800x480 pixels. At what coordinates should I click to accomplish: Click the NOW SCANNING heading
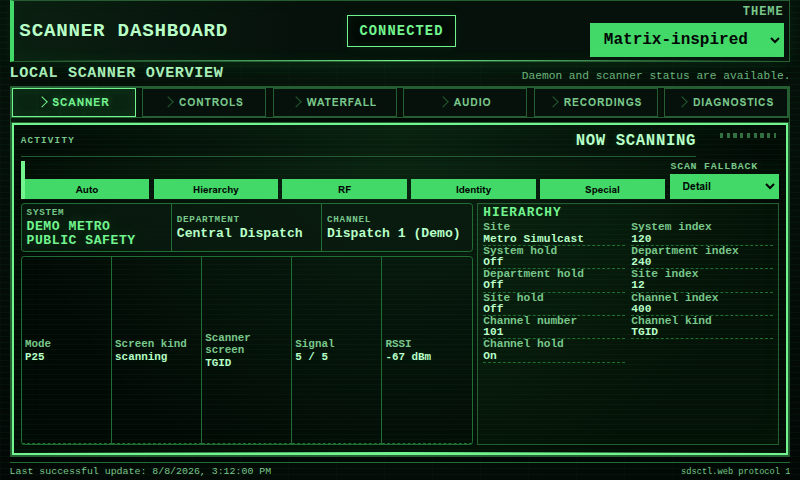click(635, 140)
